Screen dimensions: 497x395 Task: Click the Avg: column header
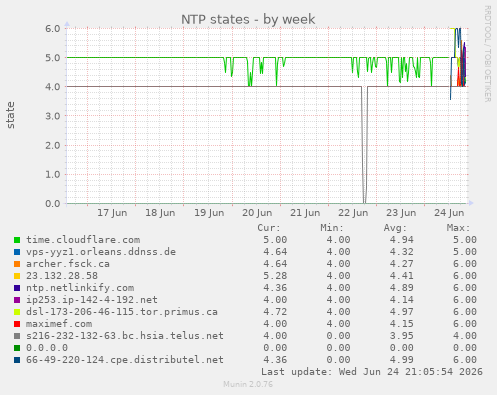tap(395, 228)
